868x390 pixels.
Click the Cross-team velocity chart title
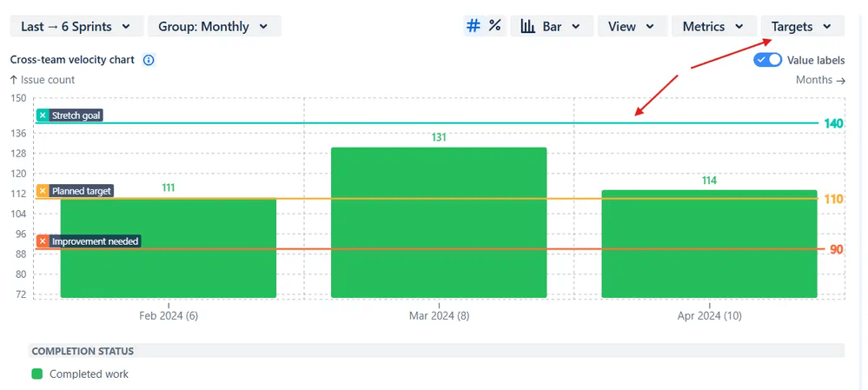coord(72,60)
